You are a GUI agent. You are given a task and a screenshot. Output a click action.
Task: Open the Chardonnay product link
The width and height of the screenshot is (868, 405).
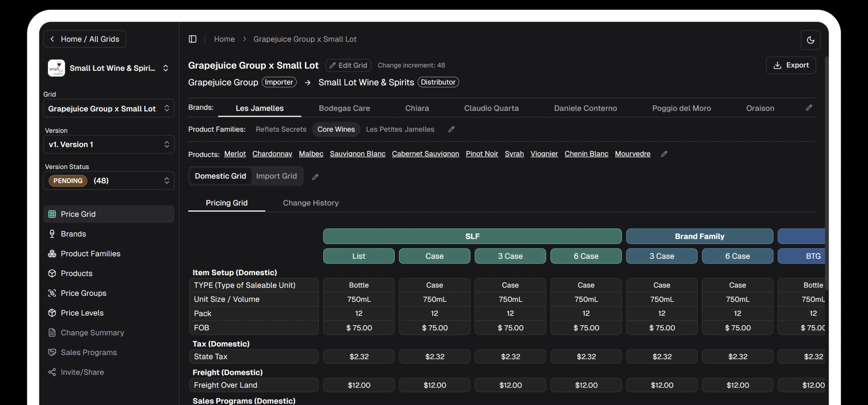click(x=272, y=154)
